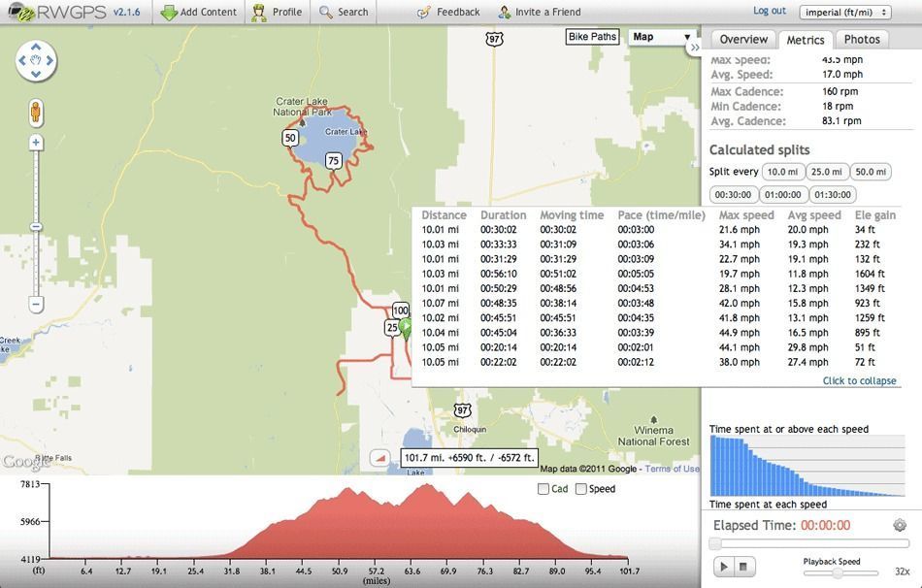Toggle the Bike Paths map overlay

[592, 37]
